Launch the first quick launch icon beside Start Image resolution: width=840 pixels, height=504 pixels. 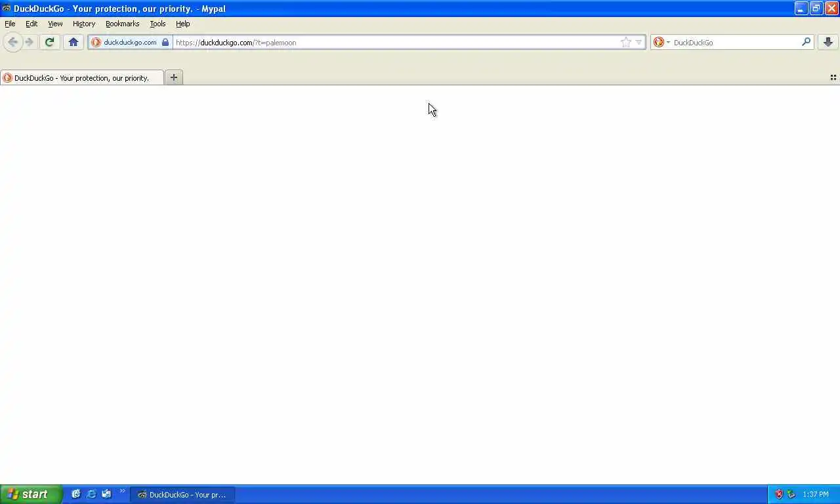coord(76,494)
